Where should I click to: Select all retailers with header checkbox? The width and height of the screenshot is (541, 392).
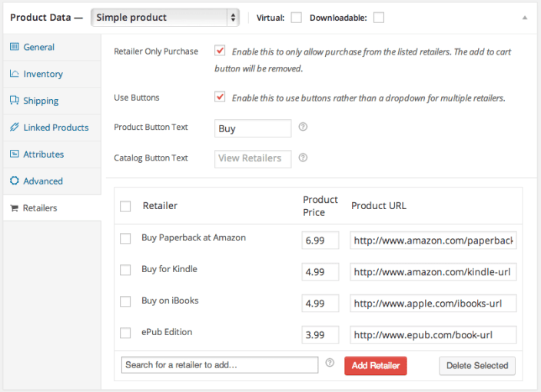click(x=125, y=206)
